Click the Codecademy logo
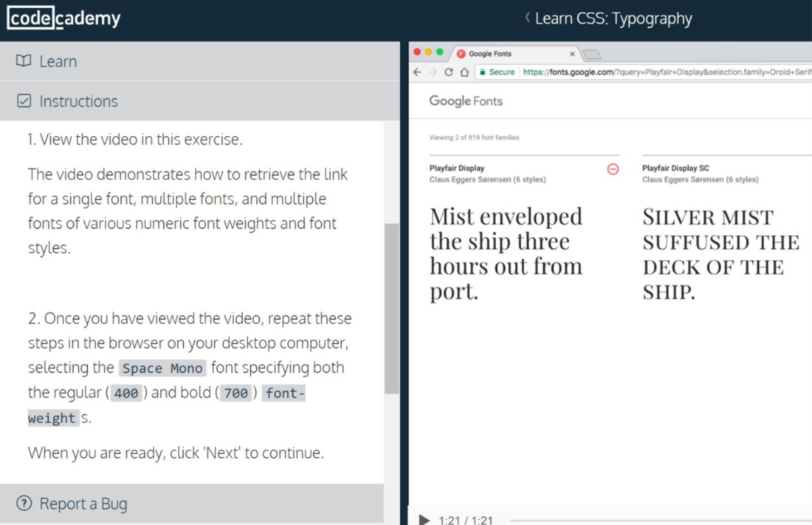 click(63, 18)
